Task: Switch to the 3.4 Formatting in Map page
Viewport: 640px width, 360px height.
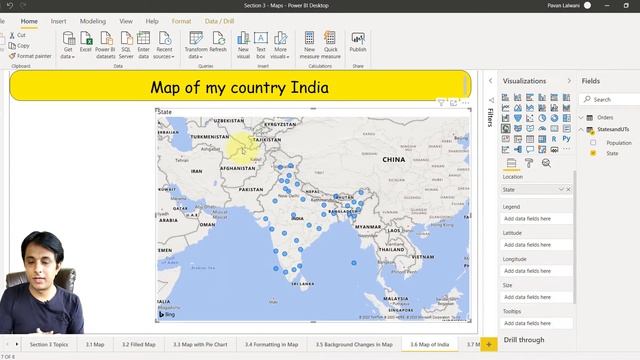Action: point(272,344)
